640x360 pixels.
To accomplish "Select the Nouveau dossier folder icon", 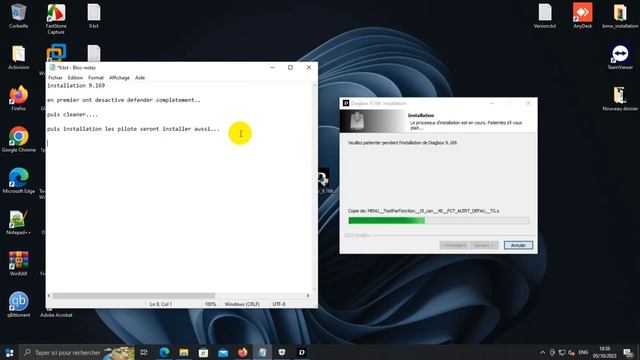I will coord(620,98).
